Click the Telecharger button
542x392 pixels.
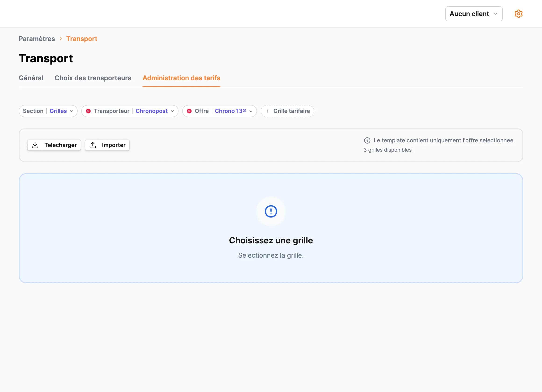[x=54, y=145]
